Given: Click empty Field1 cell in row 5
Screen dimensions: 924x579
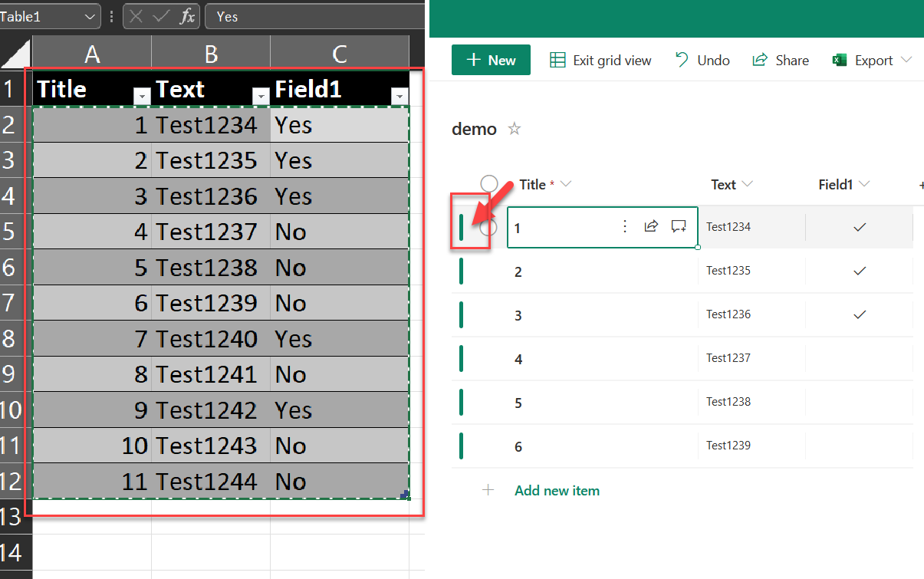Looking at the screenshot, I should coord(860,402).
